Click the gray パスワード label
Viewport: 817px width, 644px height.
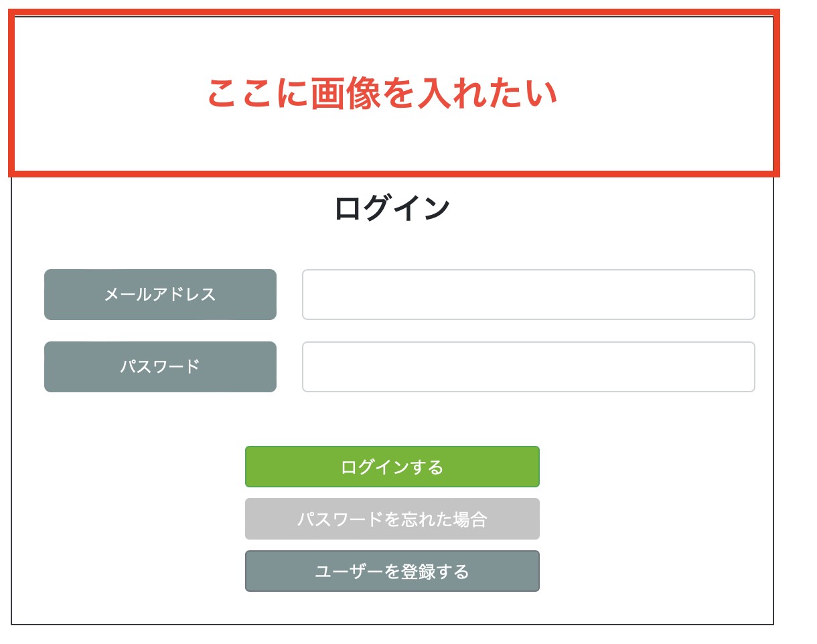(160, 367)
